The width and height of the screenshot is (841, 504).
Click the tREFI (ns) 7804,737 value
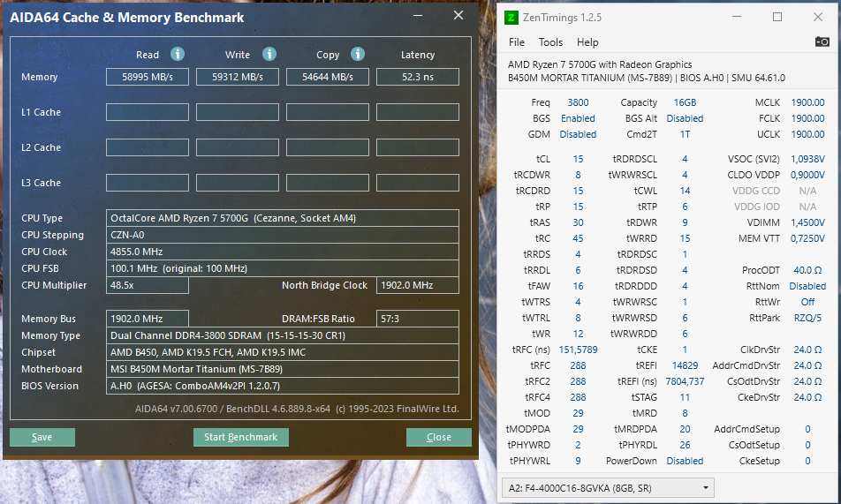685,382
